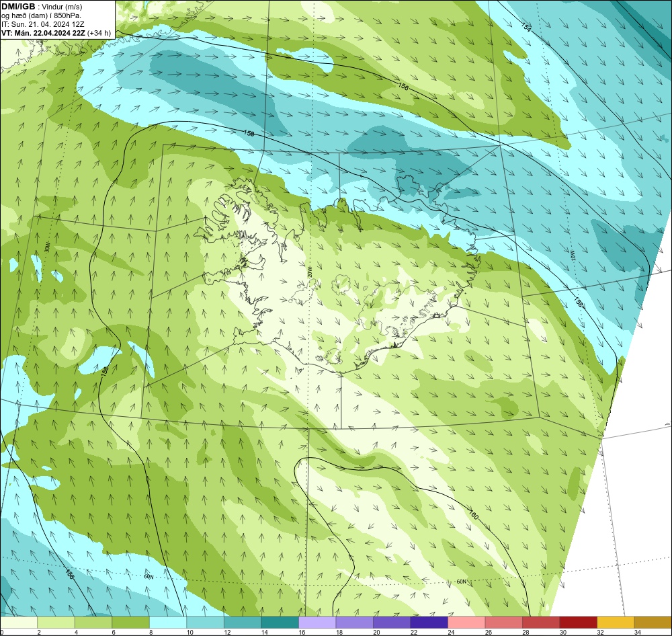The height and width of the screenshot is (636, 672).
Task: Pick the 16–18 m/s lavender legend swatch
Action: (x=317, y=623)
